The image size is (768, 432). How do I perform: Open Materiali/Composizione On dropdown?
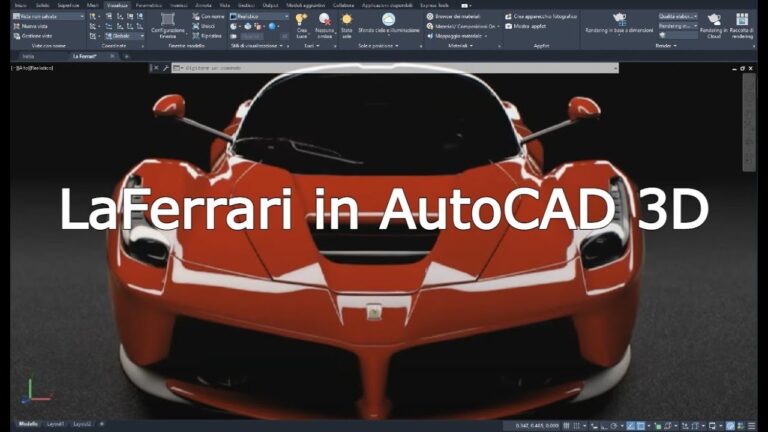[463, 26]
